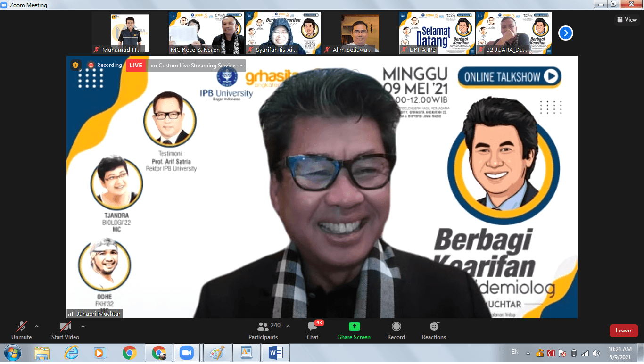Select Syarifah Iis's video thumbnail

tap(283, 33)
